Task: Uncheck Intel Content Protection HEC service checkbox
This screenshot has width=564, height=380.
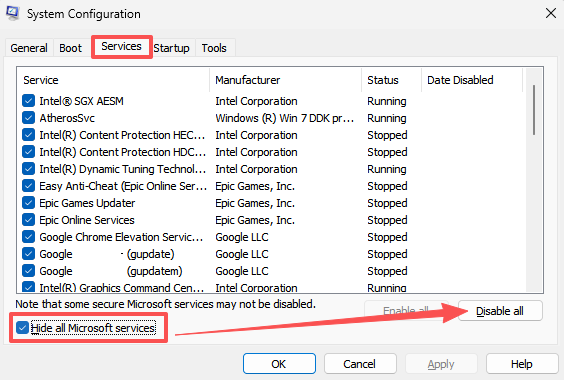Action: tap(28, 135)
